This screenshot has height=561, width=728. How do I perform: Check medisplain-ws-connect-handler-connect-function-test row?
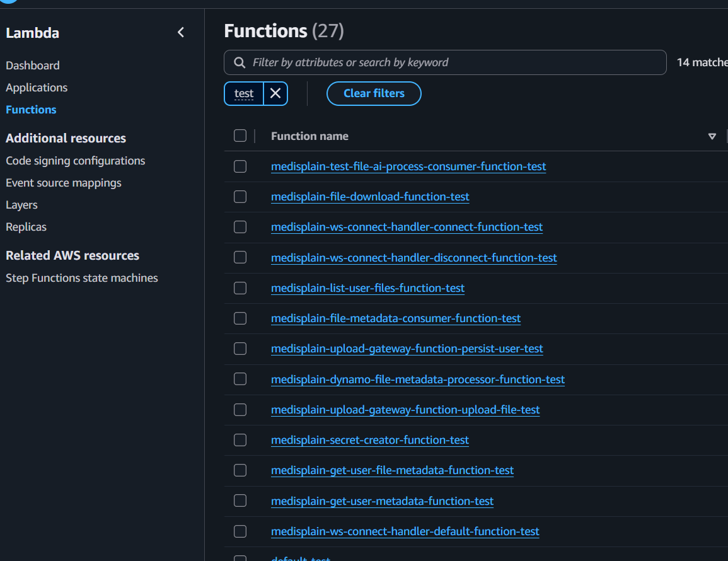point(240,227)
